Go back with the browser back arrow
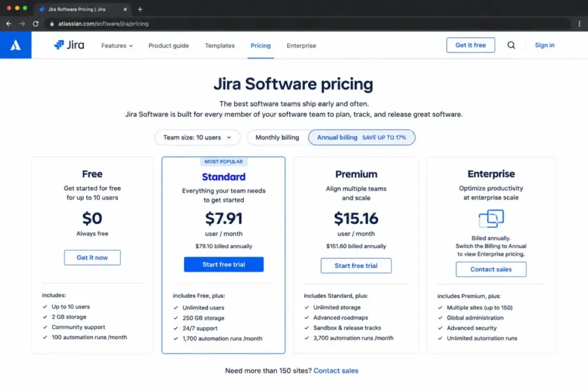Viewport: 588px width, 392px height. (9, 24)
